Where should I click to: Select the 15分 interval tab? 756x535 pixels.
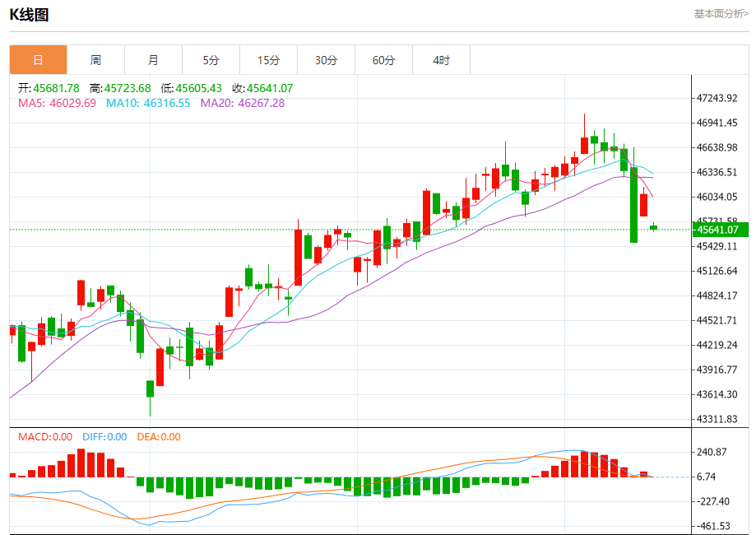pos(268,60)
